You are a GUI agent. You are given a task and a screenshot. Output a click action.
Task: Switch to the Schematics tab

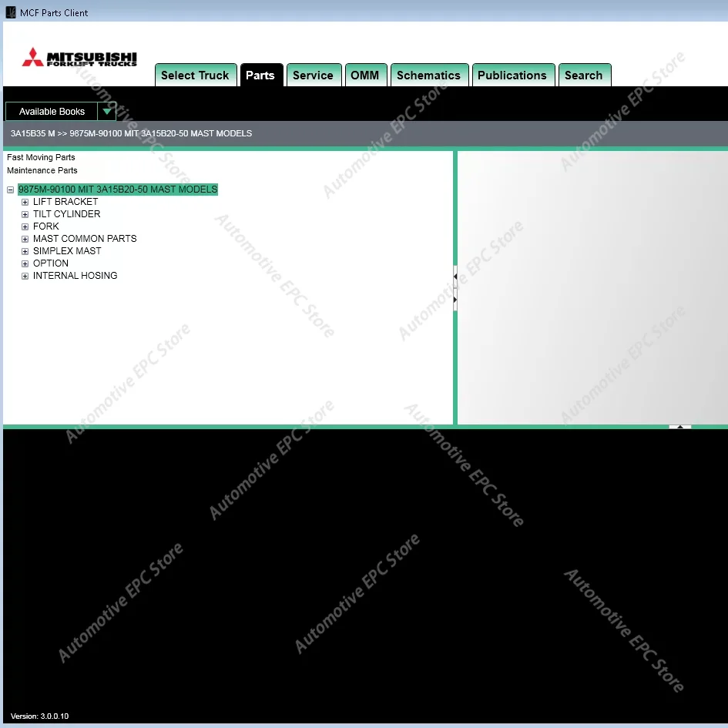click(x=429, y=75)
